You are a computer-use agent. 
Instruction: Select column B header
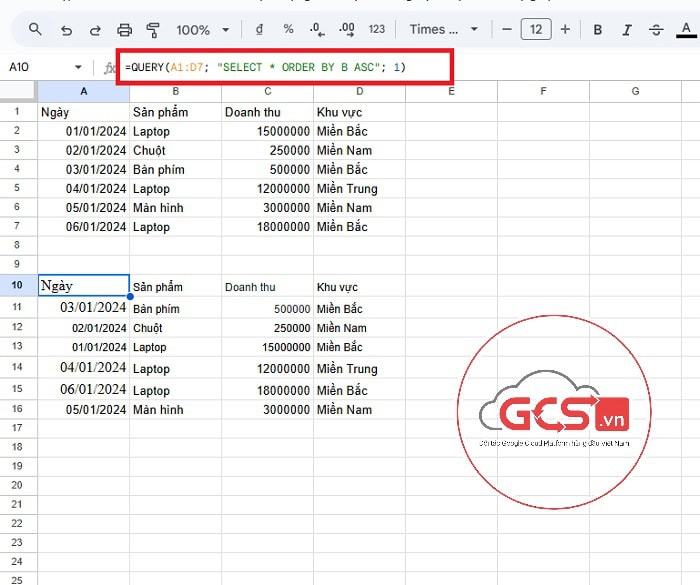click(x=175, y=92)
